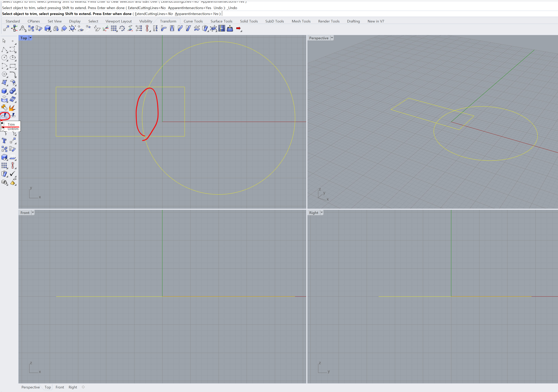Select the Box solid tool
This screenshot has height=392, width=558.
point(4,91)
